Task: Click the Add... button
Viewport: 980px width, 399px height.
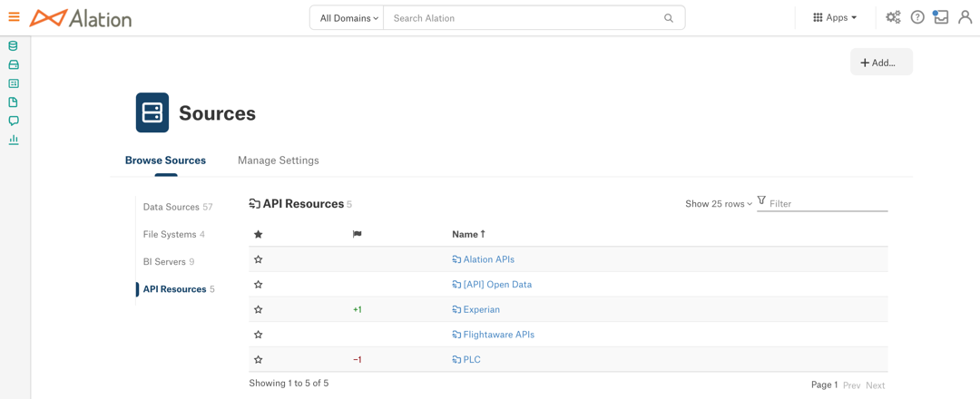Action: pyautogui.click(x=881, y=62)
